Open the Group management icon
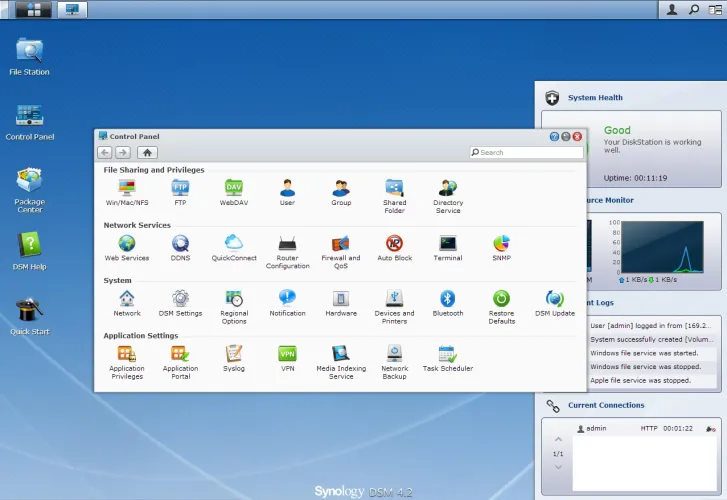The image size is (727, 500). [341, 192]
